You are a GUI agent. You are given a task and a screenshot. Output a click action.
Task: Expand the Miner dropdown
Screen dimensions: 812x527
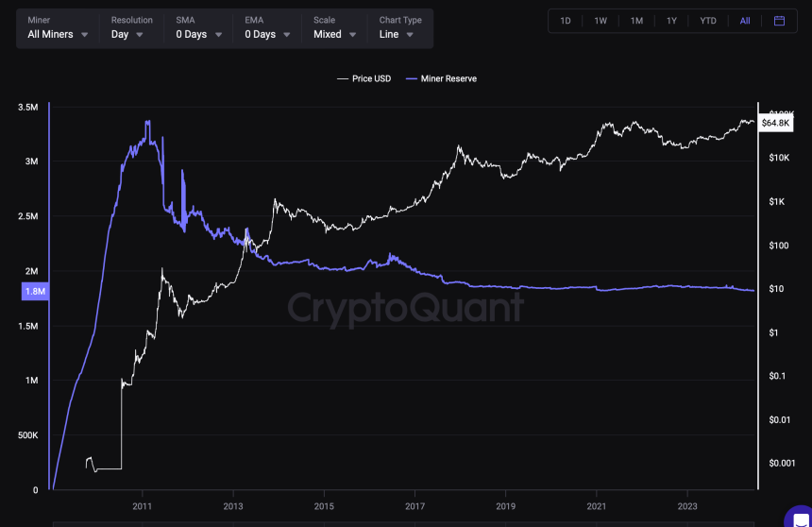59,34
